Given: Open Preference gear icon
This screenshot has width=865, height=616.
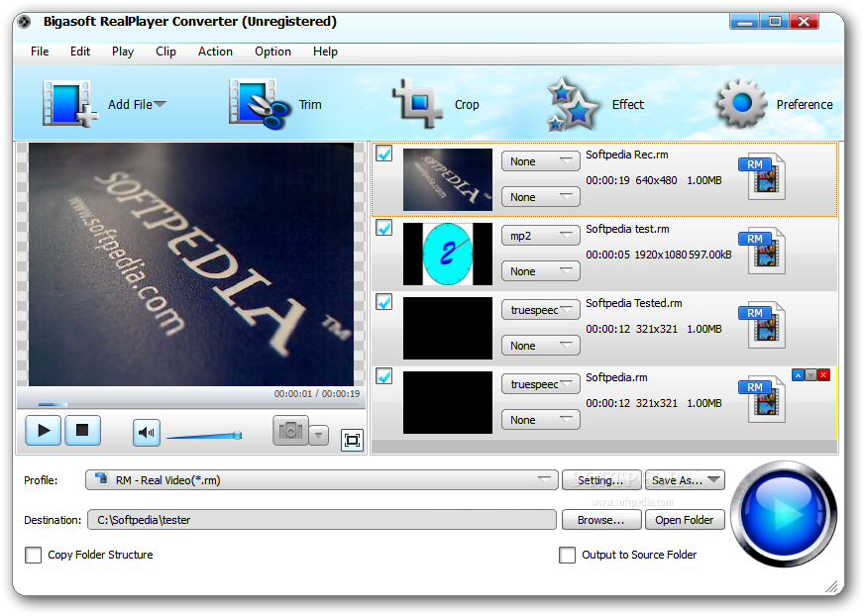Looking at the screenshot, I should (x=741, y=103).
